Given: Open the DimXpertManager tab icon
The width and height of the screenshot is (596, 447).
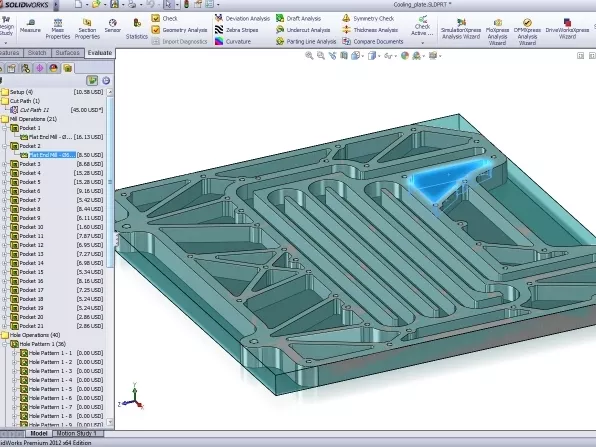Looking at the screenshot, I should tap(40, 68).
